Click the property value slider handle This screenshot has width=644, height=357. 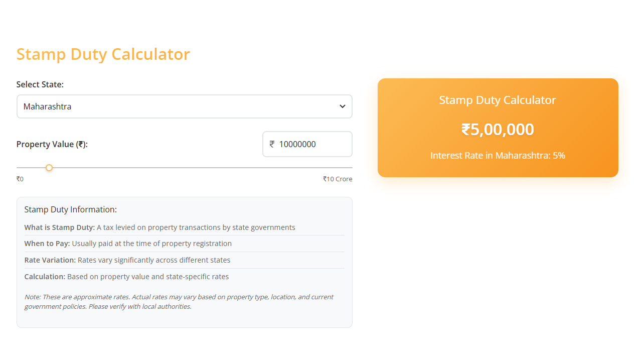coord(49,167)
